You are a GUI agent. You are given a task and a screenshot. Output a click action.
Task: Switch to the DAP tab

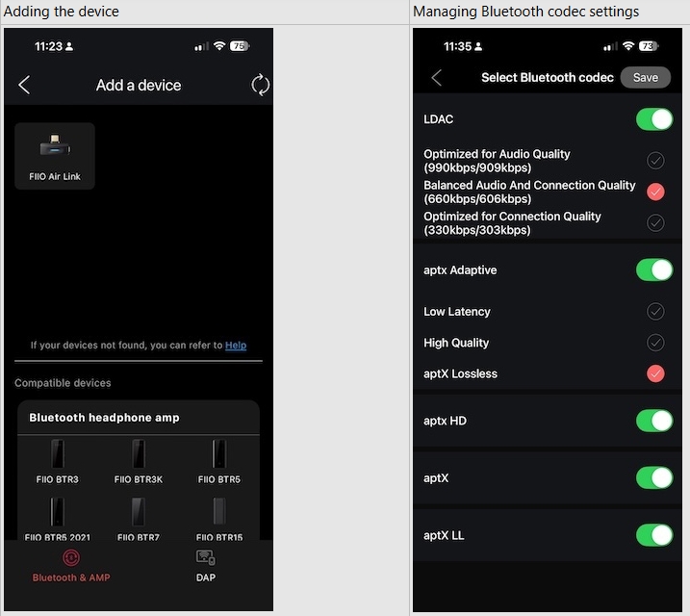206,566
